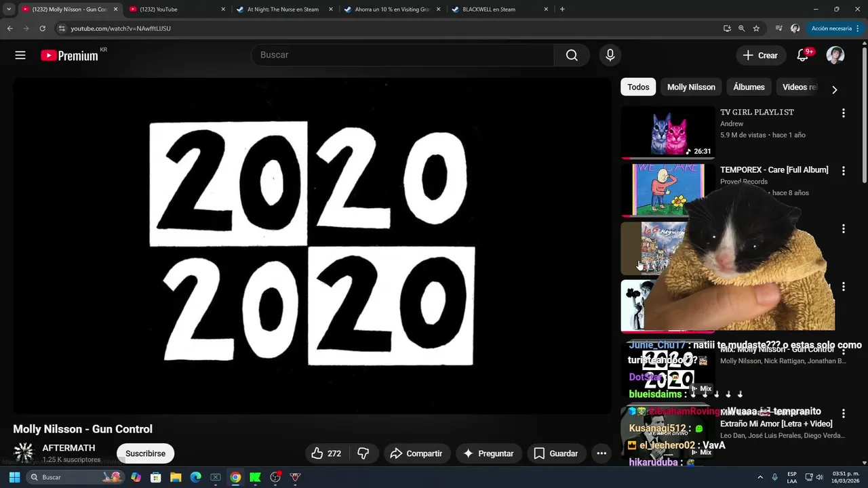The image size is (868, 488).
Task: Open the Chrome tab search dropdown
Action: coord(9,9)
